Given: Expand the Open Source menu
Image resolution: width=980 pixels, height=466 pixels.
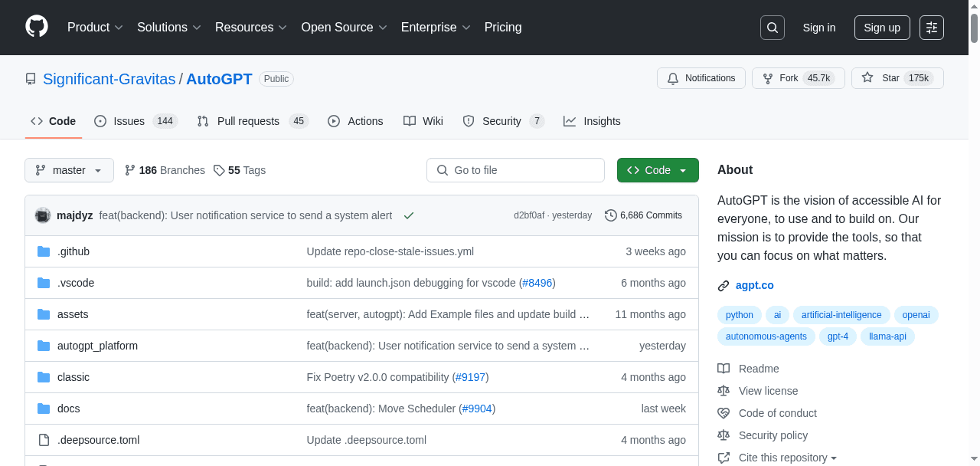Looking at the screenshot, I should [x=344, y=28].
